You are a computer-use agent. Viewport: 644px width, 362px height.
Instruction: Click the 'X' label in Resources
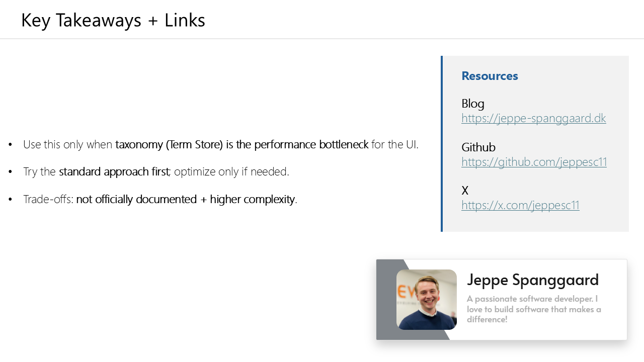point(465,191)
